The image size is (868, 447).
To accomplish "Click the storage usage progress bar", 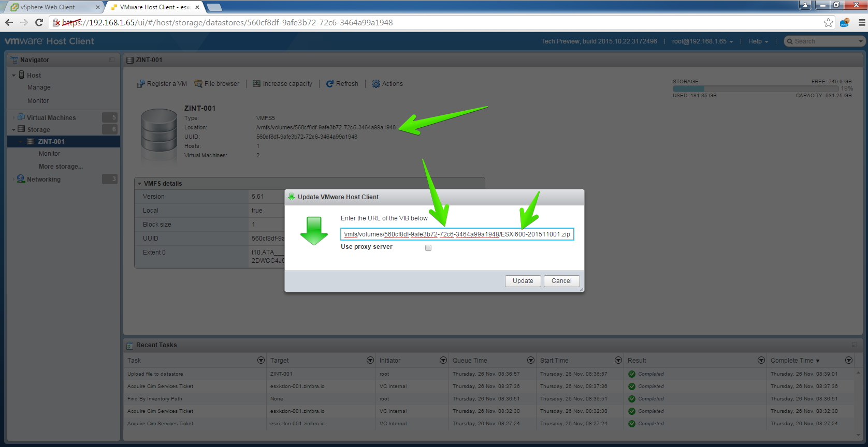I will click(x=756, y=89).
